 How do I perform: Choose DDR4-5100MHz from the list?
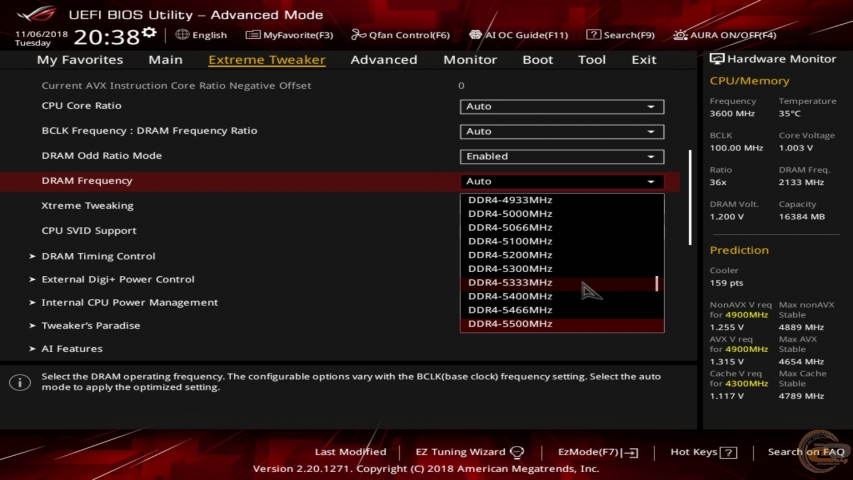[561, 241]
